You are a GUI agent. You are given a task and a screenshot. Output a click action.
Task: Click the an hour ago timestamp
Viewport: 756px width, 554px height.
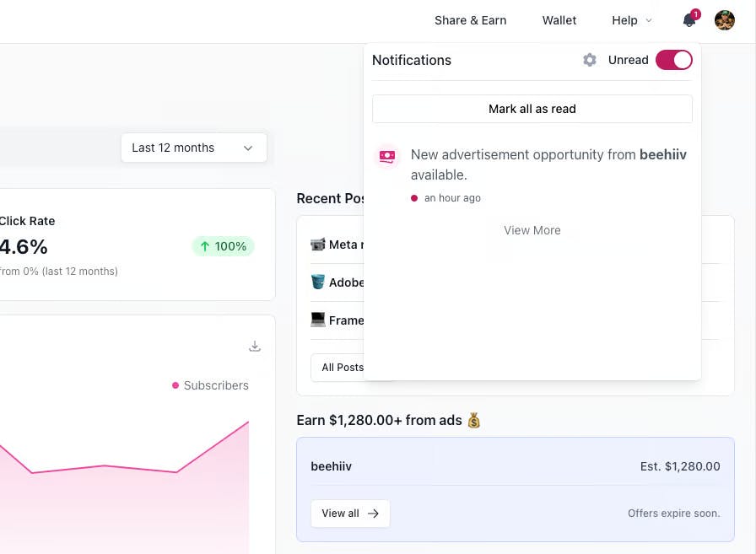tap(452, 198)
